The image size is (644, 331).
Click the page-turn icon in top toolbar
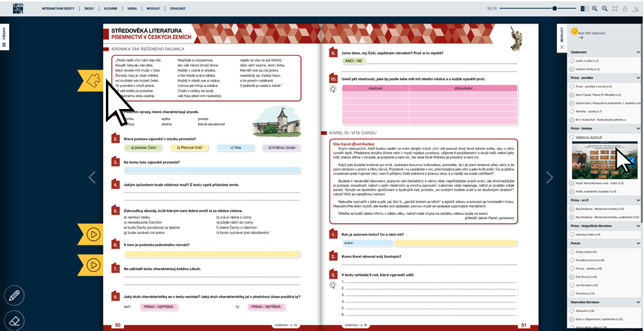click(x=635, y=8)
